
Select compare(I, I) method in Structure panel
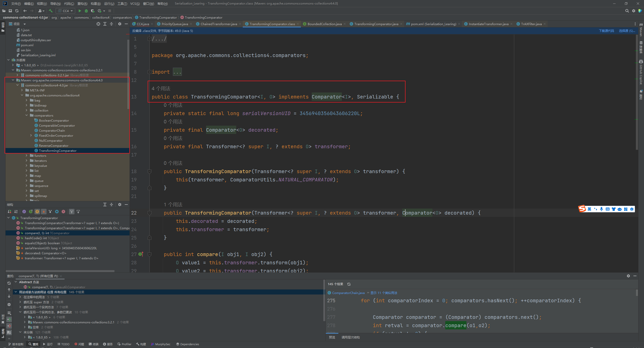(67, 233)
